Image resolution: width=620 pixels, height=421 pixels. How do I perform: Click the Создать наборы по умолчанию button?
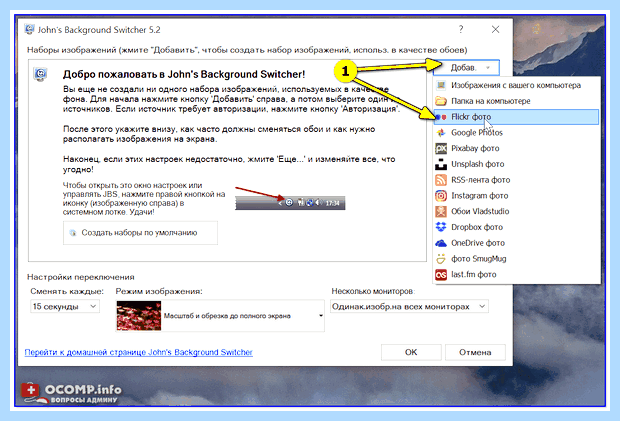click(140, 233)
